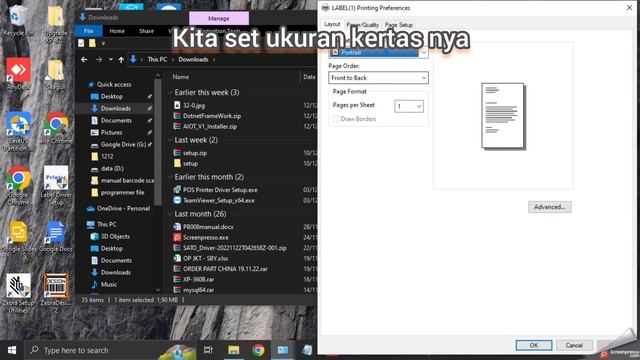This screenshot has height=360, width=640.
Task: Select OP JKT - SBY.xlsx file icon
Action: tap(177, 258)
